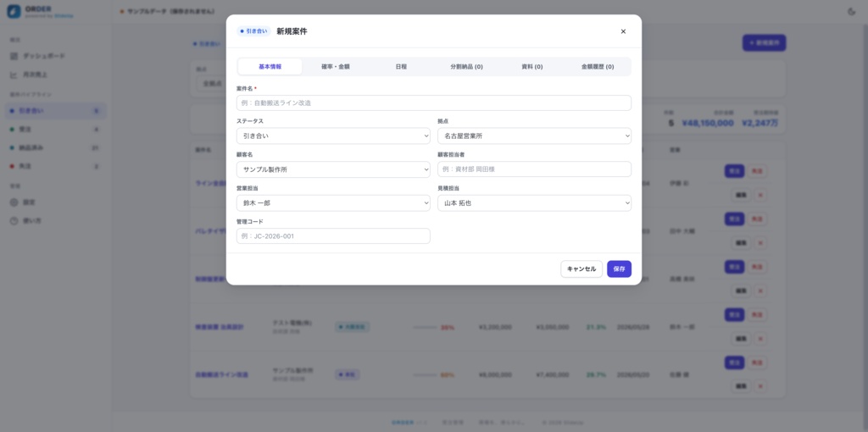
Task: Select 受注 in the sidebar pipeline
Action: [x=55, y=130]
